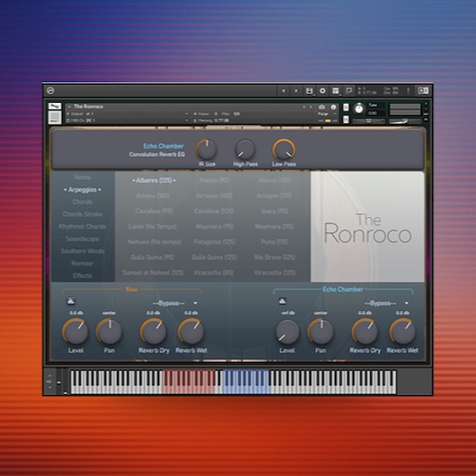Select the Rhythmic Chords category
476x476 pixels.
coord(83,227)
